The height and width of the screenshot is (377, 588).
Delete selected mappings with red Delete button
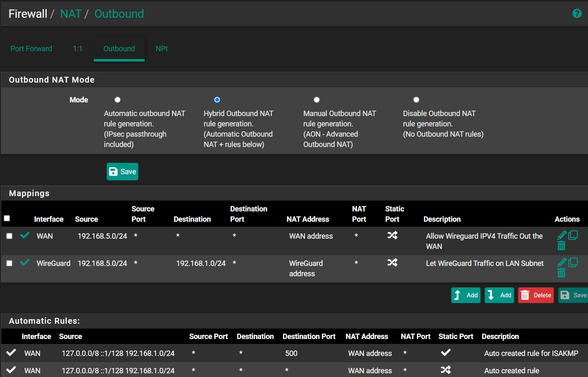click(536, 295)
